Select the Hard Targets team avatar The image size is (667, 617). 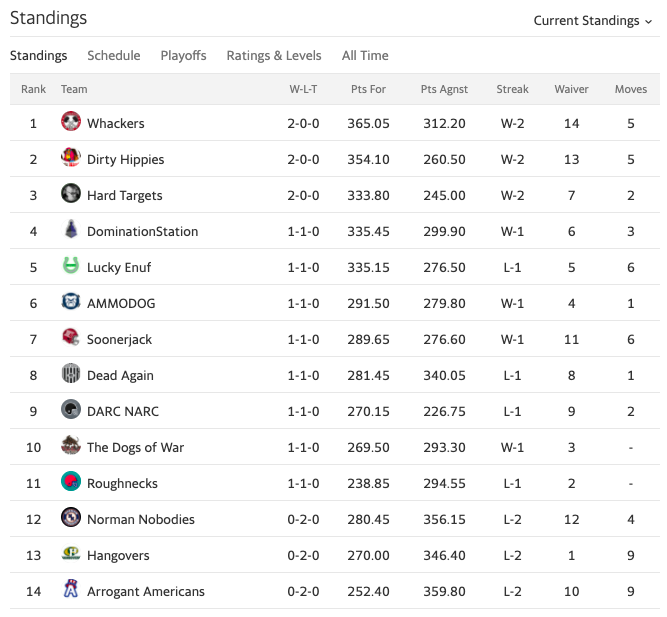[71, 194]
